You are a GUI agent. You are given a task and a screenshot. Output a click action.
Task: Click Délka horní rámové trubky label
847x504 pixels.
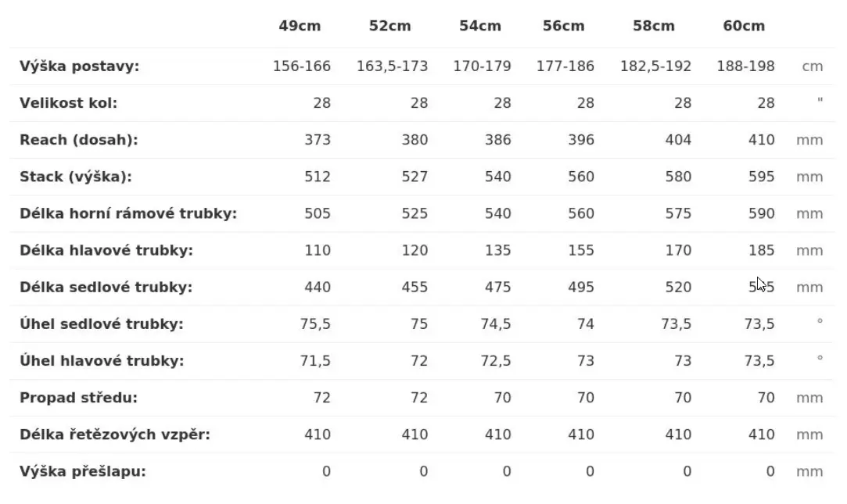point(127,213)
